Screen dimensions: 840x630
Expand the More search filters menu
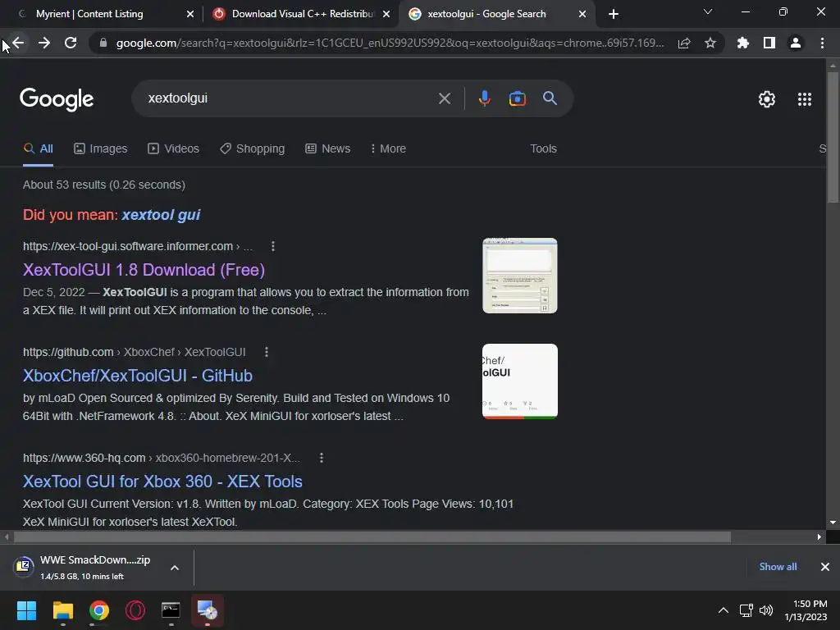click(388, 149)
